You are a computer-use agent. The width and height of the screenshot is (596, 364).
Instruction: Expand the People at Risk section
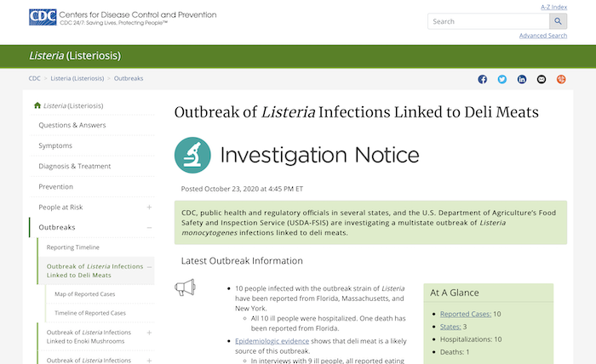149,208
